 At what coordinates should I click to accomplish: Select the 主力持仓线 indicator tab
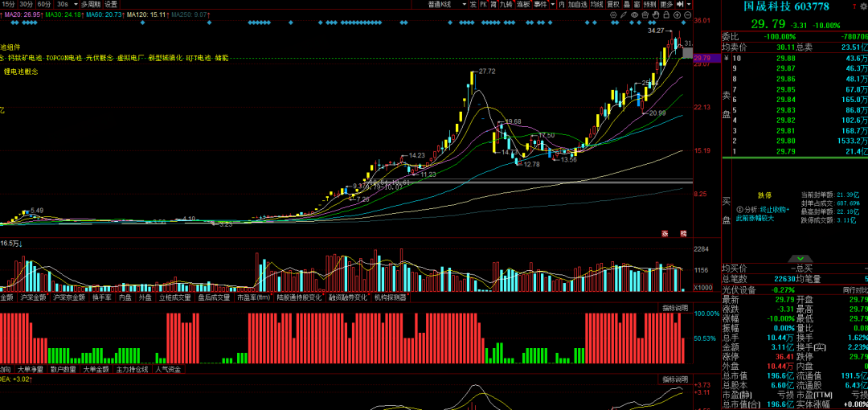pyautogui.click(x=133, y=369)
